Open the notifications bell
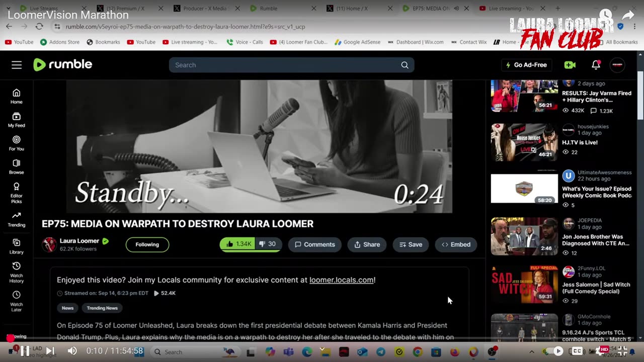The width and height of the screenshot is (644, 362). 596,65
